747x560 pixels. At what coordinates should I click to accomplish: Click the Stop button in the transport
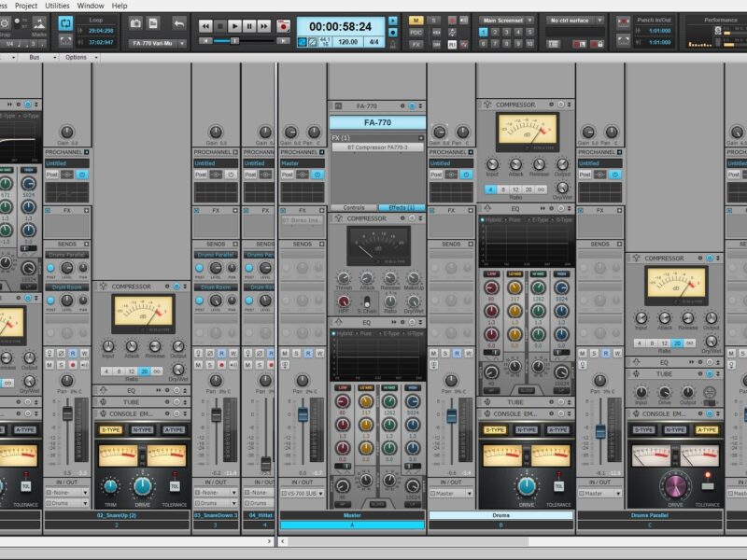point(220,27)
